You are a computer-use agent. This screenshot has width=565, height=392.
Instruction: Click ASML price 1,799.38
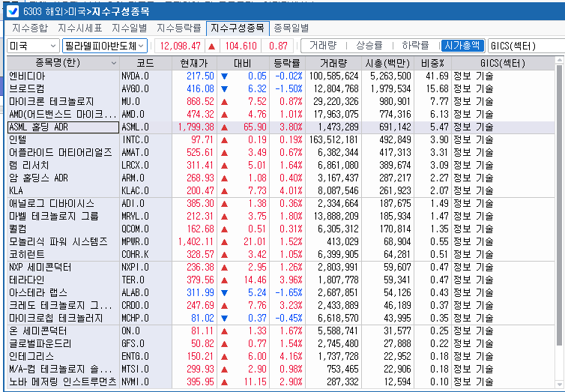tap(196, 127)
